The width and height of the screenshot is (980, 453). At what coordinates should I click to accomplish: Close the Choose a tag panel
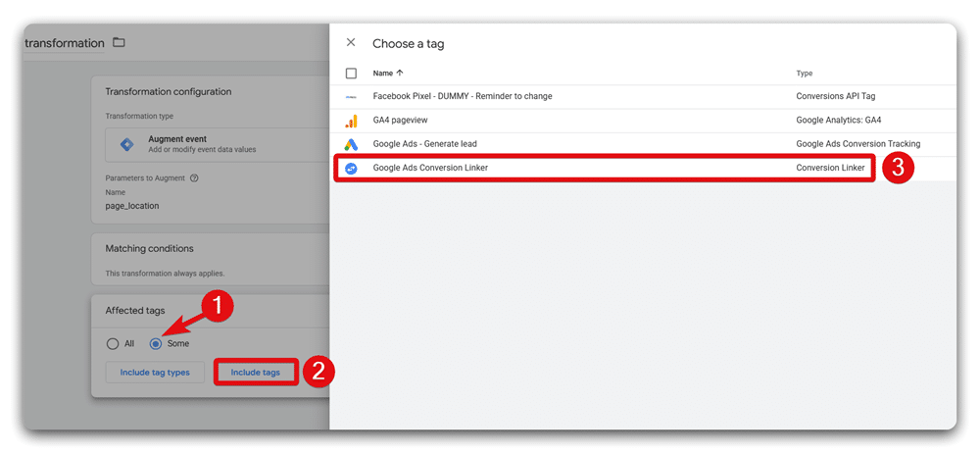(351, 42)
